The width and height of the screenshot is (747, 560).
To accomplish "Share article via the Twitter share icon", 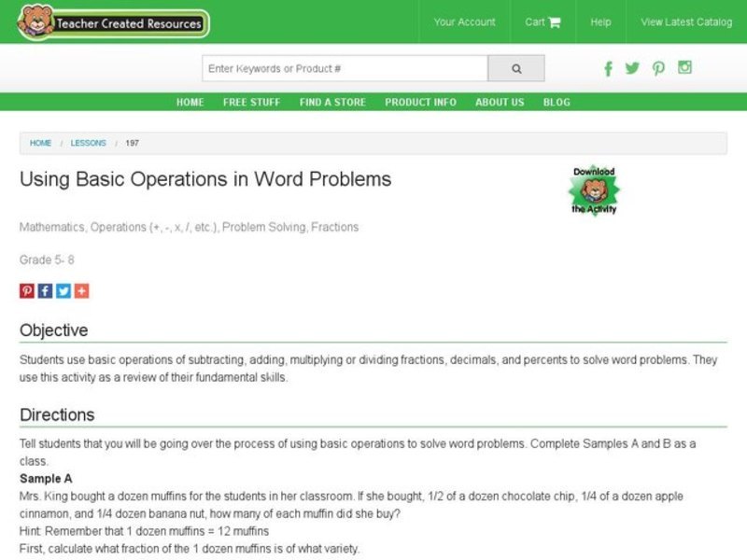I will pos(62,290).
